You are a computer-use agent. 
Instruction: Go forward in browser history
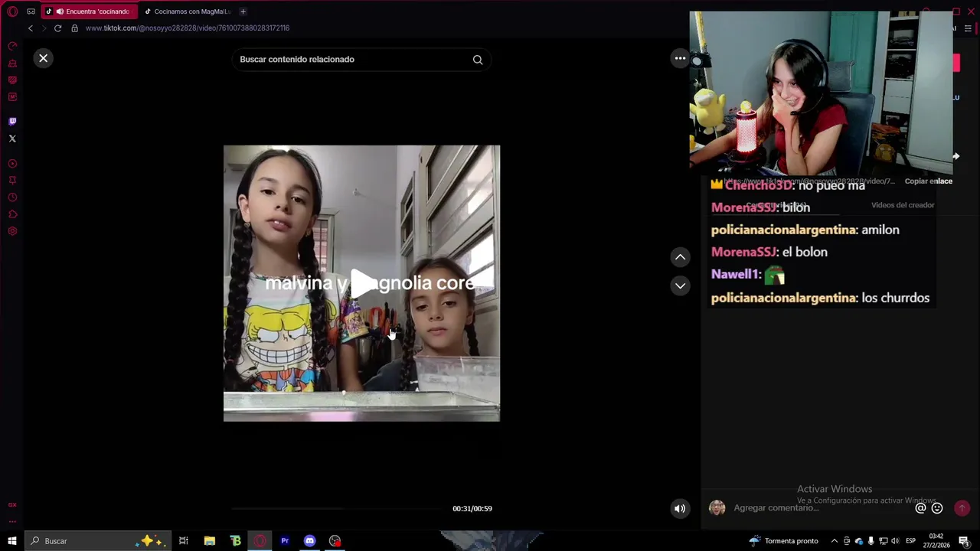(x=44, y=28)
